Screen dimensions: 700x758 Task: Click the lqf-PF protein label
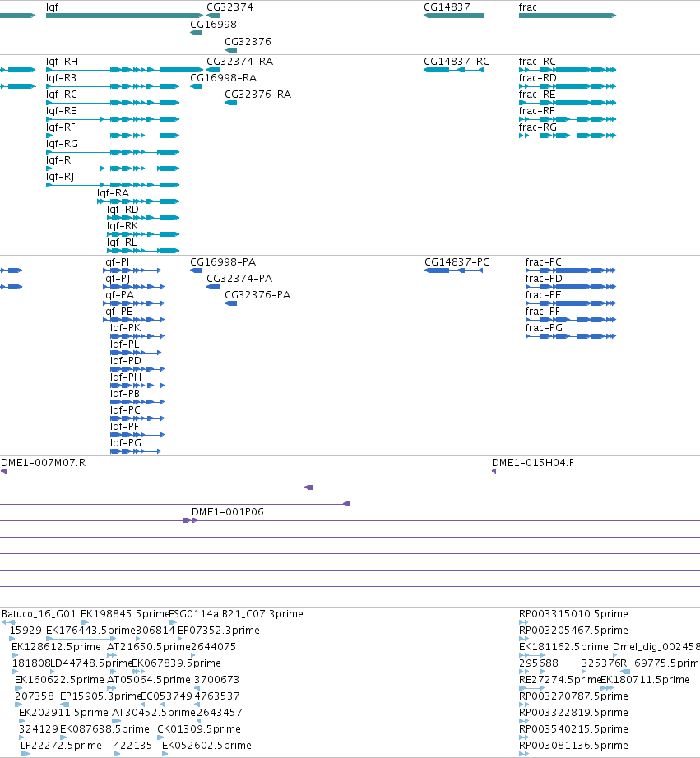[124, 427]
